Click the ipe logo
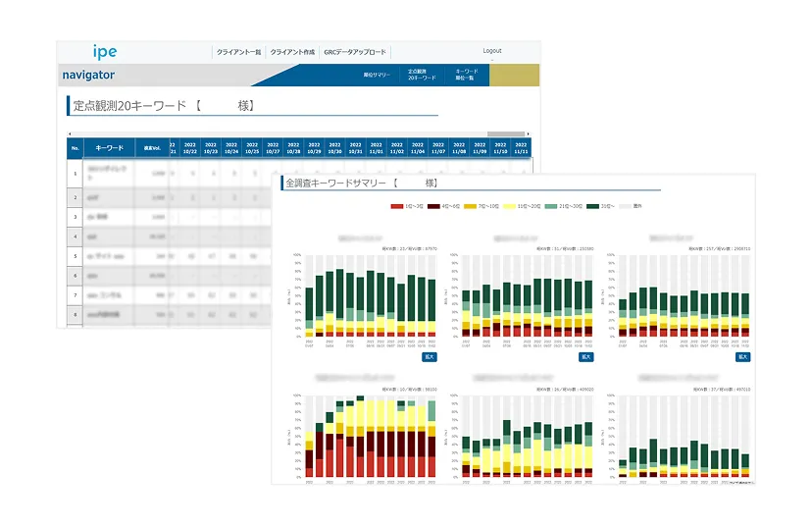Screen dimensions: 812x526 104,52
